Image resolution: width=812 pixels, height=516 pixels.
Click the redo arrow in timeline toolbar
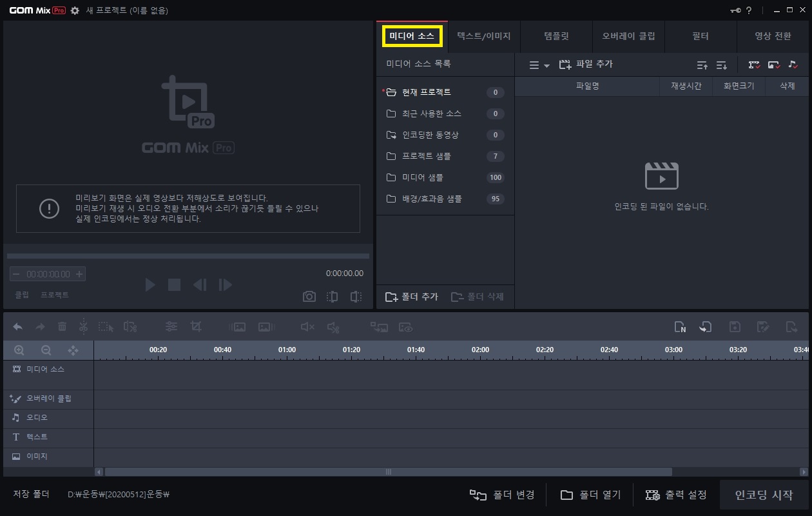pos(40,327)
